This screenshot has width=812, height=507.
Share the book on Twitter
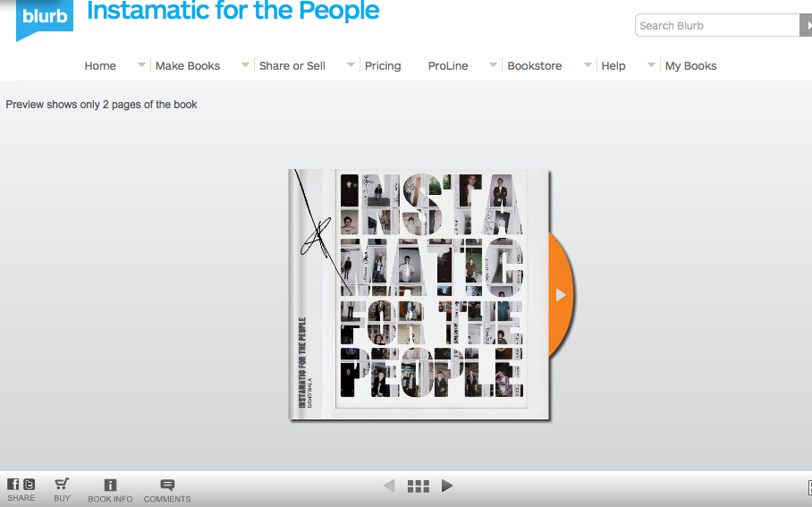(29, 485)
